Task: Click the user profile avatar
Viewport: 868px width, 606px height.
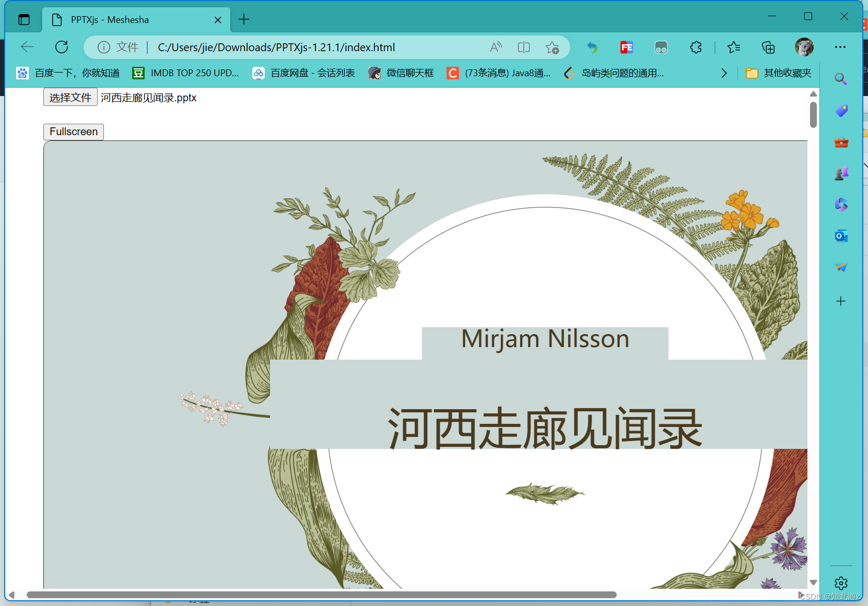Action: click(804, 47)
